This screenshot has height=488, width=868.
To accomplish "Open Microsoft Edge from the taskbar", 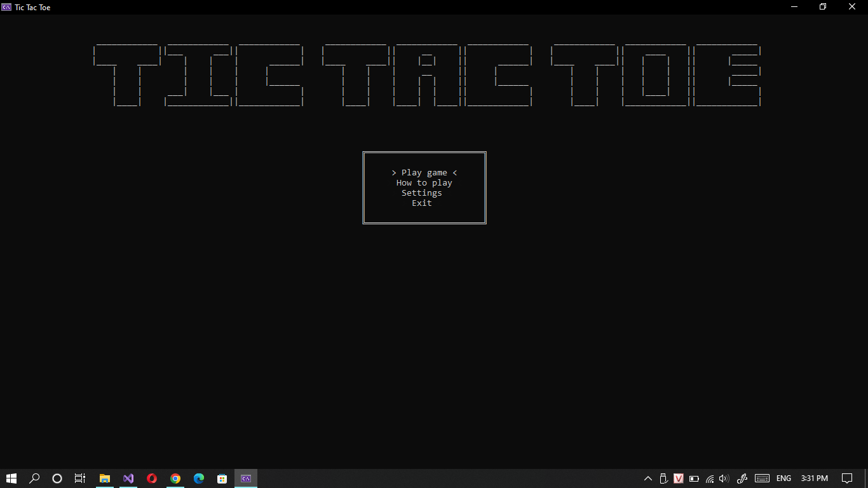I will tap(199, 478).
